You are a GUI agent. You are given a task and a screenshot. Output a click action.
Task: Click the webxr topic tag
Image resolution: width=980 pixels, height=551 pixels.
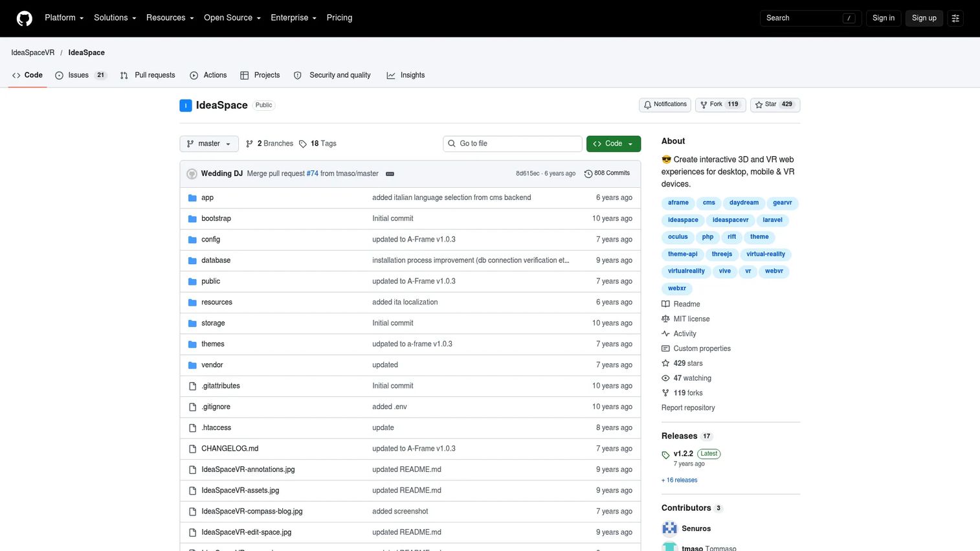[x=677, y=289]
